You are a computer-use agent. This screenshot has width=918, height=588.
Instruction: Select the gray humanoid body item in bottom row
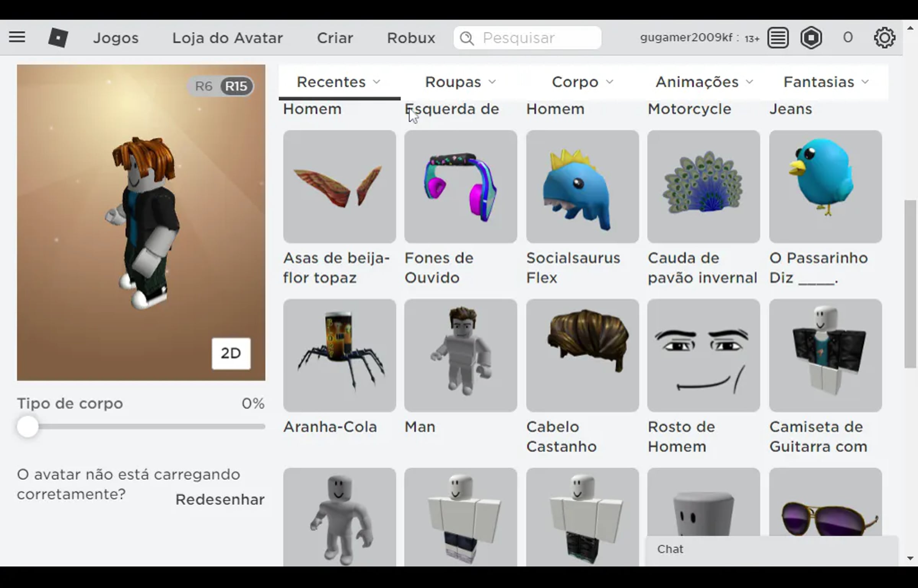(340, 517)
